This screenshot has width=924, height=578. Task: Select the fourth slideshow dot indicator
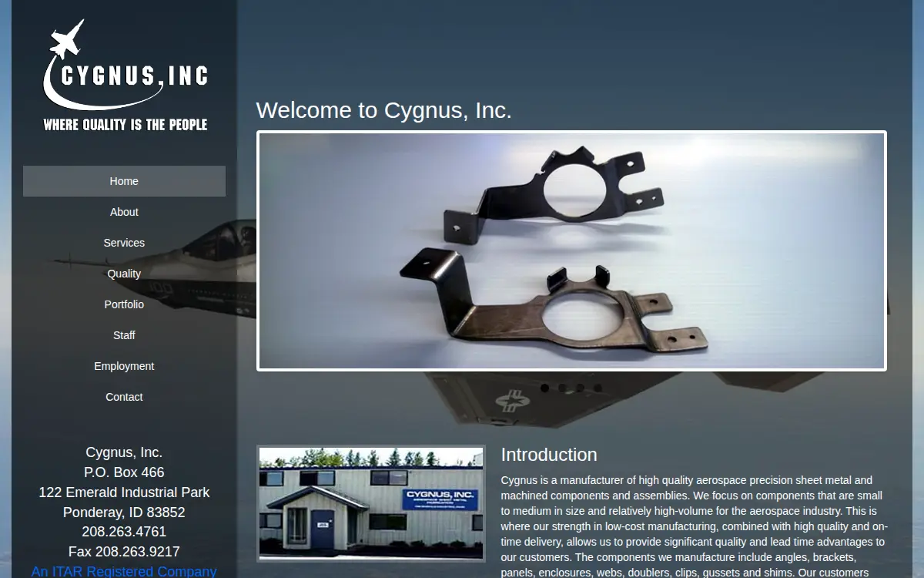point(600,388)
